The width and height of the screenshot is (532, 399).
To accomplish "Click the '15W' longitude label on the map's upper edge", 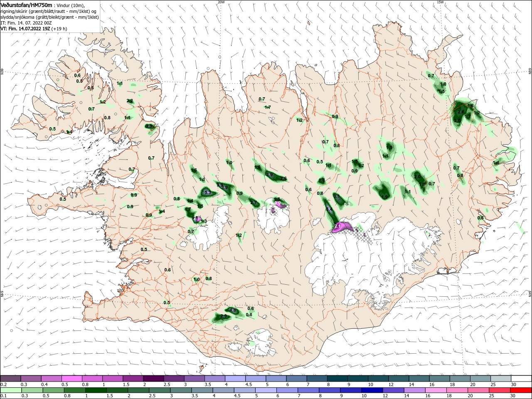I will (x=440, y=2).
